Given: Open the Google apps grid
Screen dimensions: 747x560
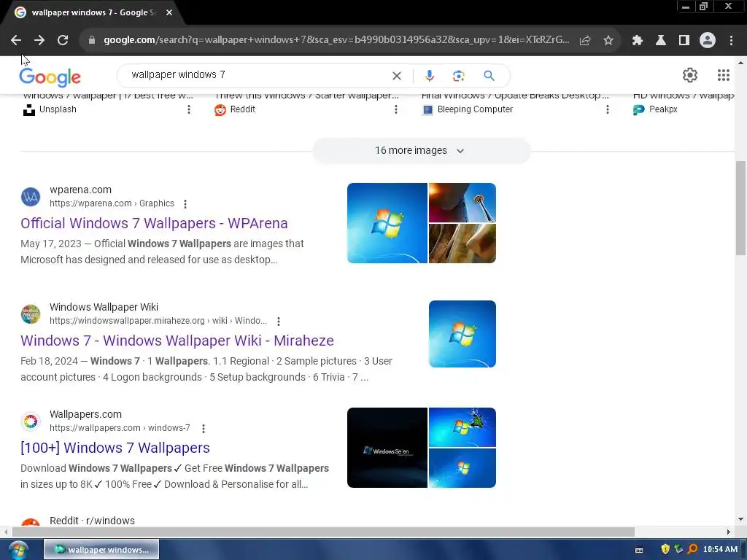Looking at the screenshot, I should click(724, 75).
